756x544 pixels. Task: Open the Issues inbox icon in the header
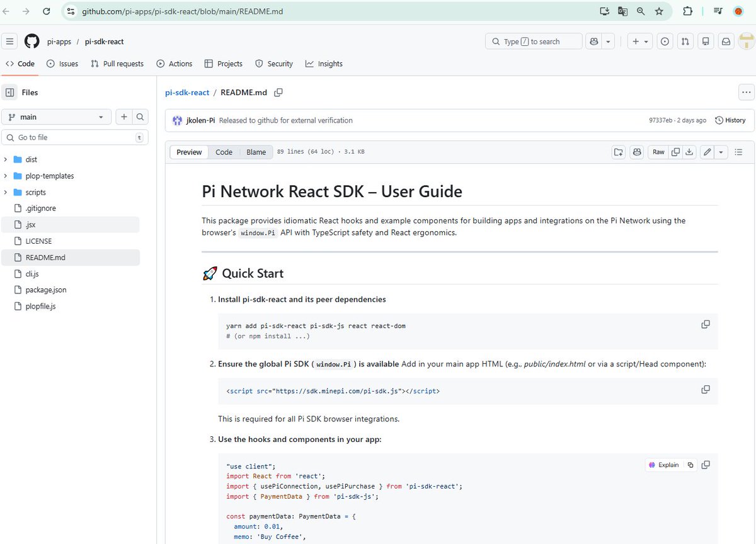(665, 42)
